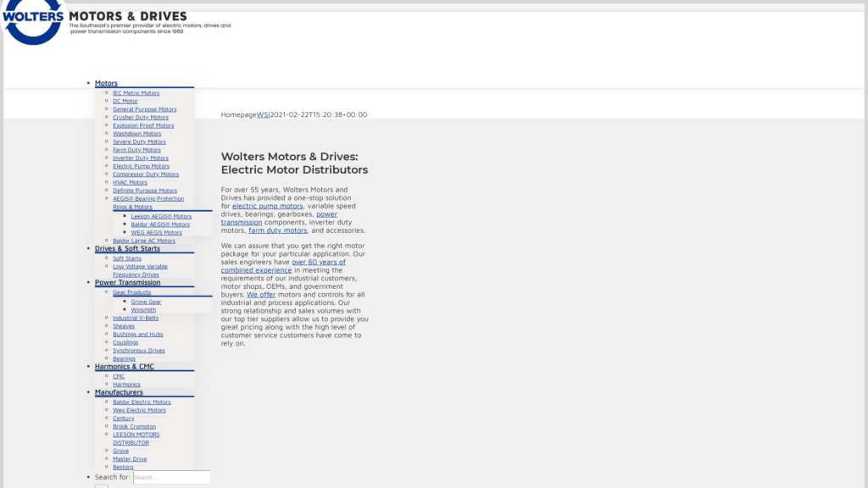Open Severe Duty Motors
868x488 pixels.
tap(139, 141)
